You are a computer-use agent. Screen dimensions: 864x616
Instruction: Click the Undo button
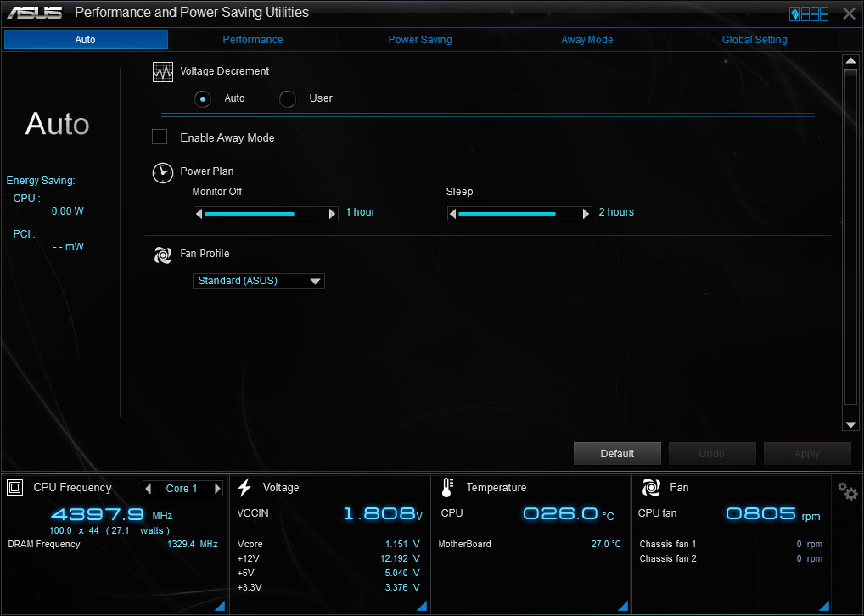coord(712,453)
